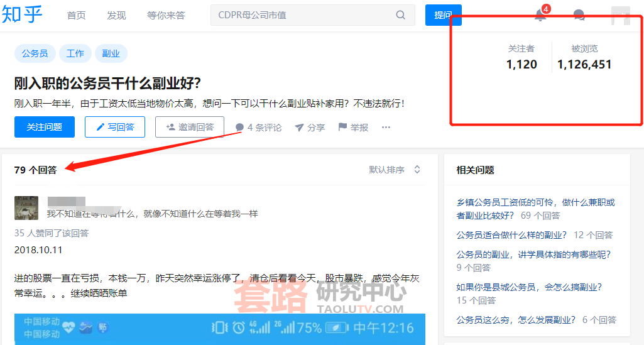Open private messages chat icon
Viewport: 644px width, 345px height.
pos(579,16)
